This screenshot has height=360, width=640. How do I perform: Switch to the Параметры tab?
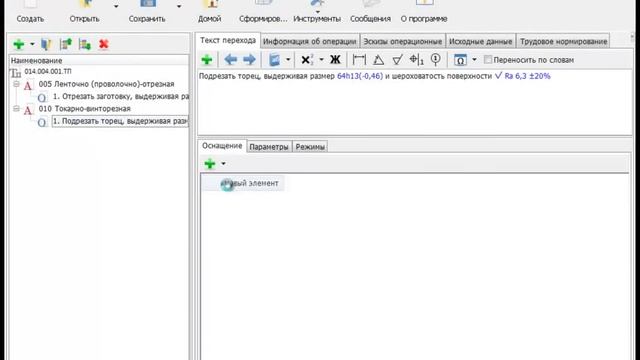point(269,147)
